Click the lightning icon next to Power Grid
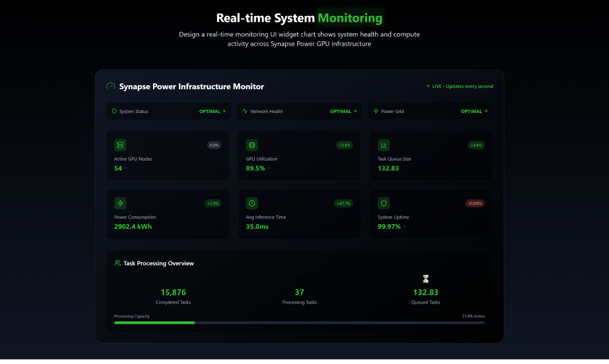The height and width of the screenshot is (364, 609). pyautogui.click(x=376, y=111)
